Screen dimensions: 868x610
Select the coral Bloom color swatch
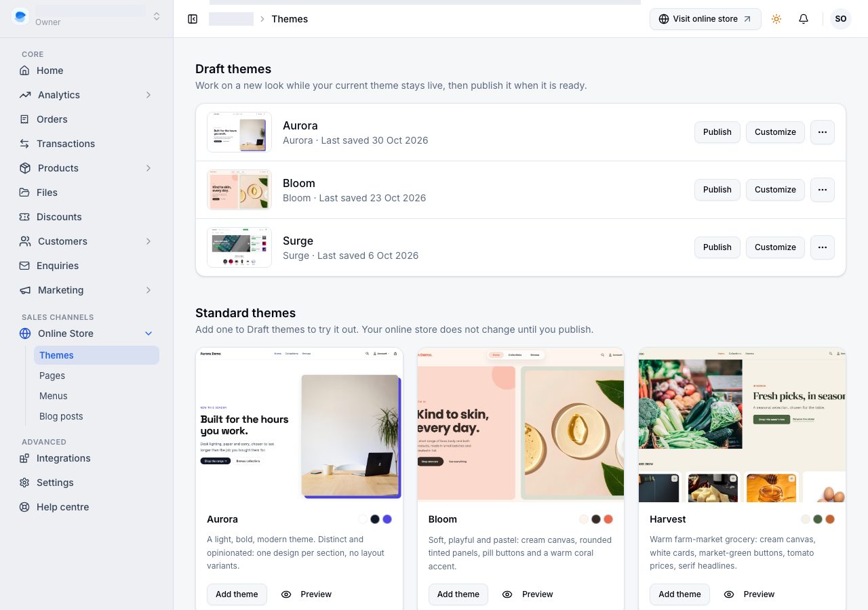(608, 519)
